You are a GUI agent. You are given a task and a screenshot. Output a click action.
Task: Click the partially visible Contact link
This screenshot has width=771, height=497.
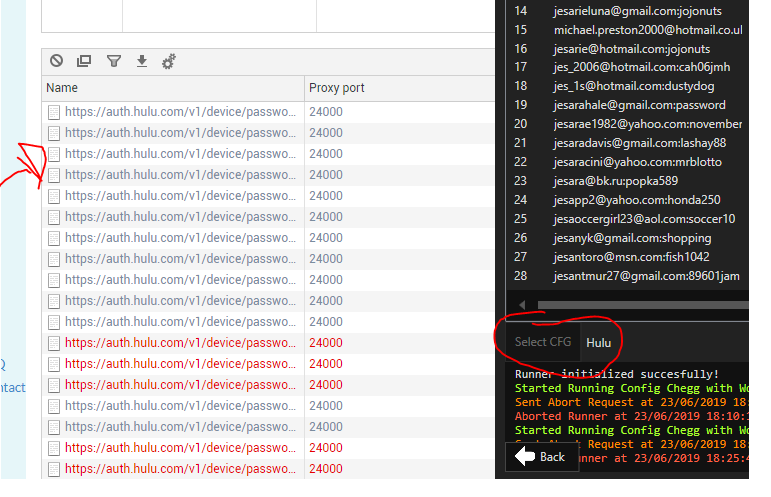[x=13, y=387]
